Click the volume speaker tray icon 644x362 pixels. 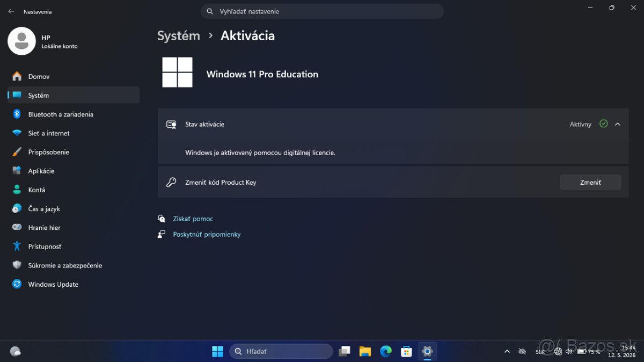569,351
